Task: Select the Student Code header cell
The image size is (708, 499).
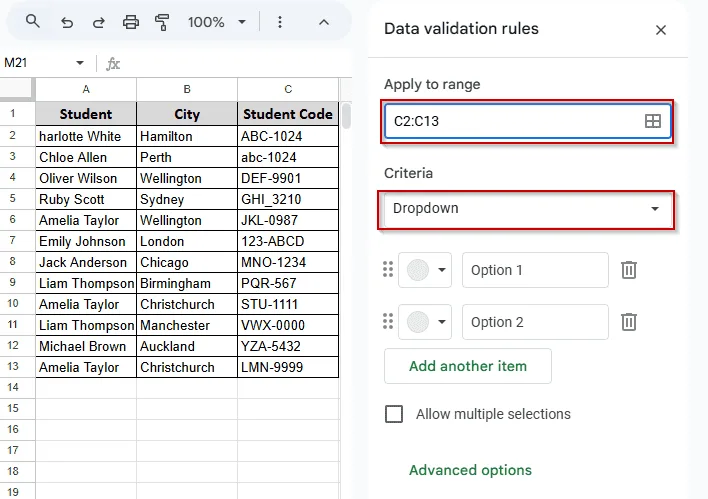Action: [288, 114]
